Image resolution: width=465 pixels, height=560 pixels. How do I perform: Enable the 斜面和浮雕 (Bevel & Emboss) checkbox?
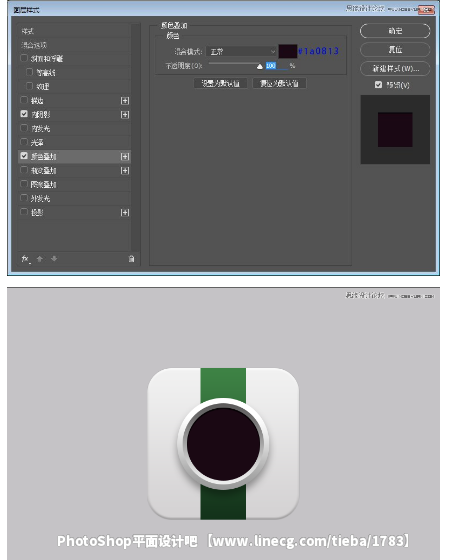[x=24, y=58]
